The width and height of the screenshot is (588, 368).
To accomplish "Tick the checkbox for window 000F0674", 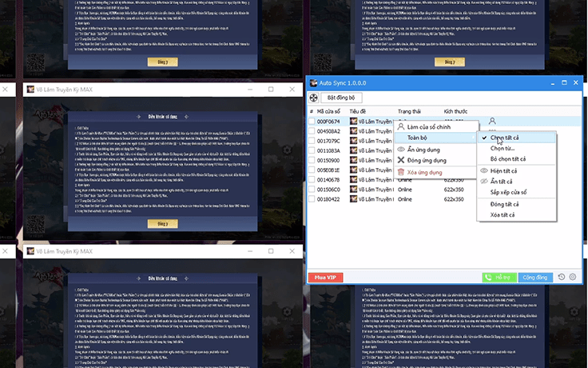I will [x=312, y=121].
